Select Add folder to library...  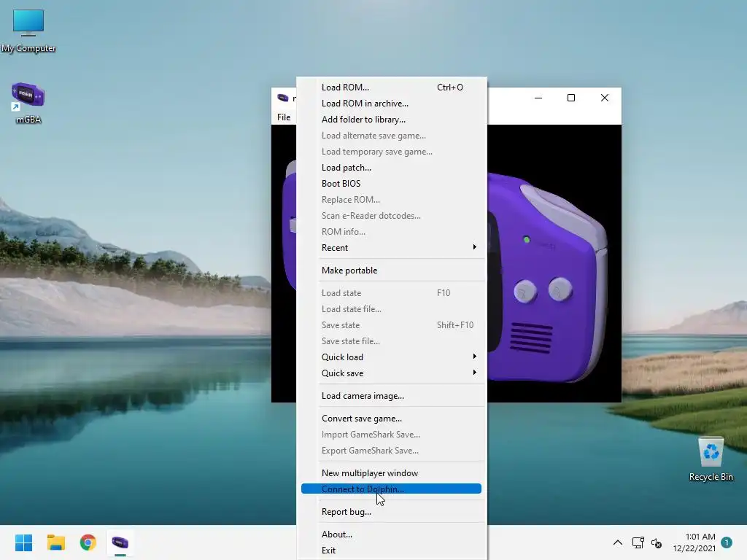coord(392,120)
